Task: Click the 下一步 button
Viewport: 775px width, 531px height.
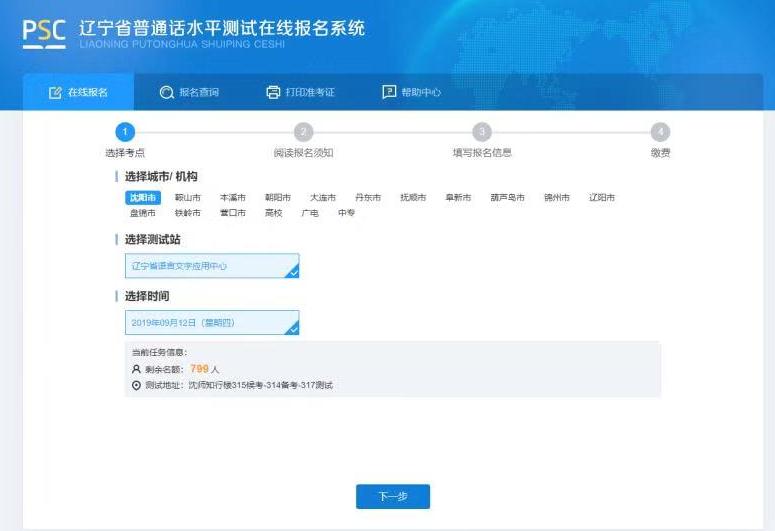Action: (393, 497)
